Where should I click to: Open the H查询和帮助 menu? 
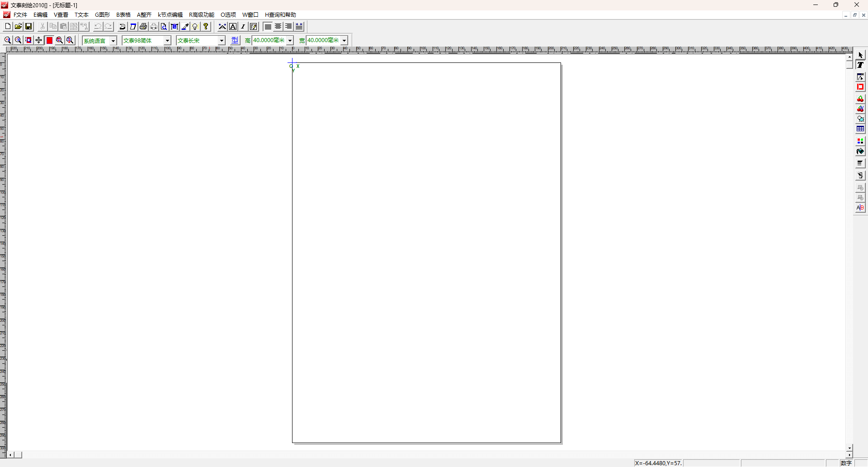click(x=280, y=15)
